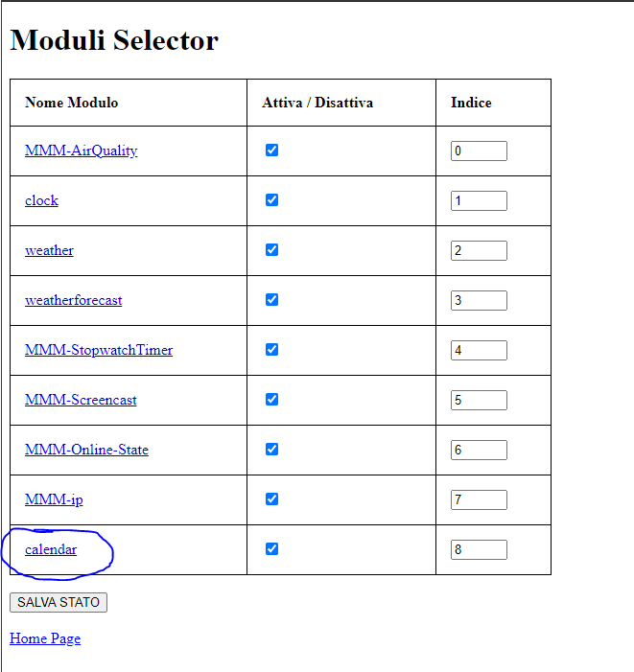Open the MMM-StopwatchTimer link
Screen dimensions: 634x672
pyautogui.click(x=99, y=350)
